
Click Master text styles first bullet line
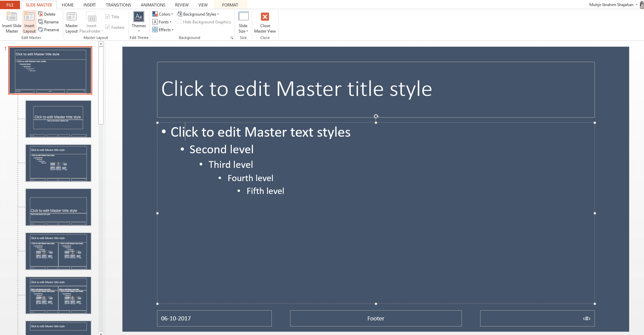point(260,132)
